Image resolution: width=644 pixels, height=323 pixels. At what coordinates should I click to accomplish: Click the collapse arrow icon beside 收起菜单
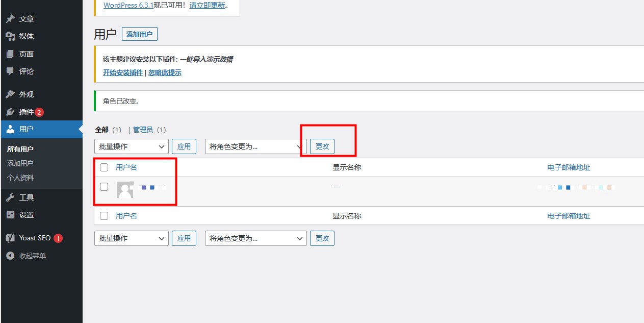(10, 256)
